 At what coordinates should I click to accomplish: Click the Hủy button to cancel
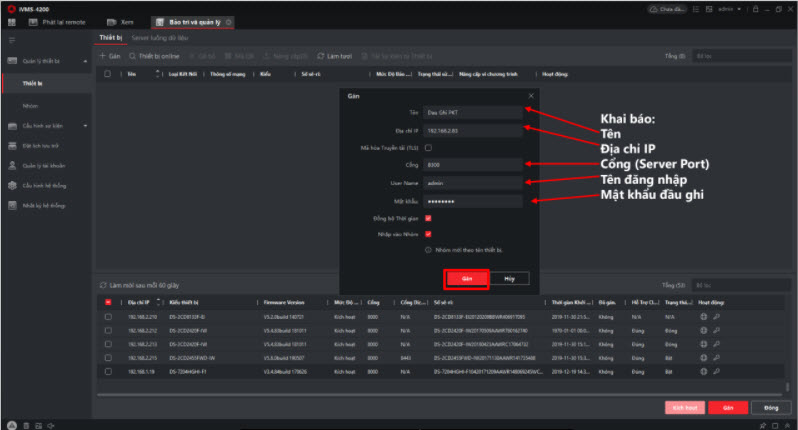tap(509, 278)
